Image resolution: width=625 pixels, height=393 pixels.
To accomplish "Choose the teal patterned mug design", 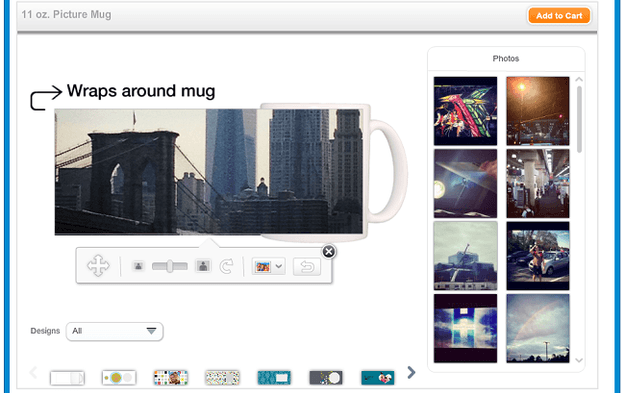I will click(274, 377).
